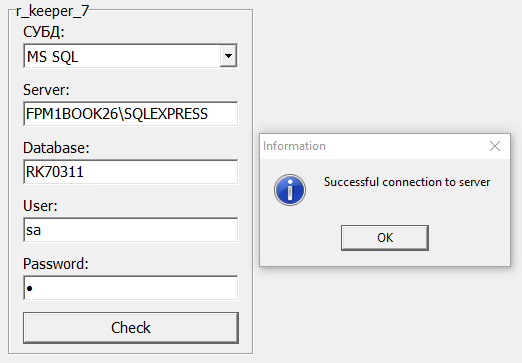This screenshot has height=363, width=522.
Task: Focus the Password input field
Action: tap(130, 288)
